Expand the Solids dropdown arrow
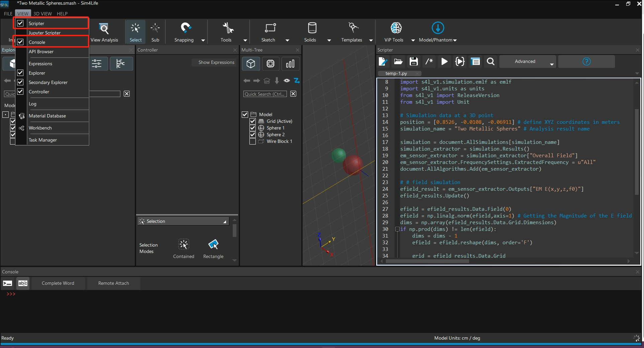Image resolution: width=644 pixels, height=348 pixels. click(329, 40)
